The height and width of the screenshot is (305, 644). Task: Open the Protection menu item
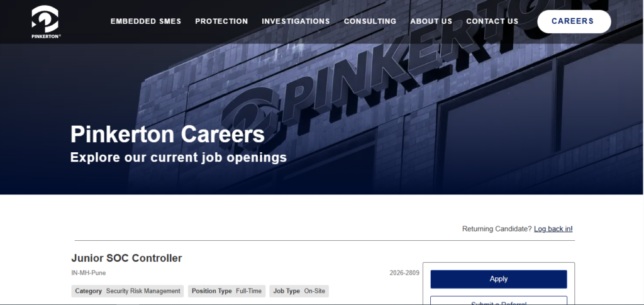click(221, 21)
